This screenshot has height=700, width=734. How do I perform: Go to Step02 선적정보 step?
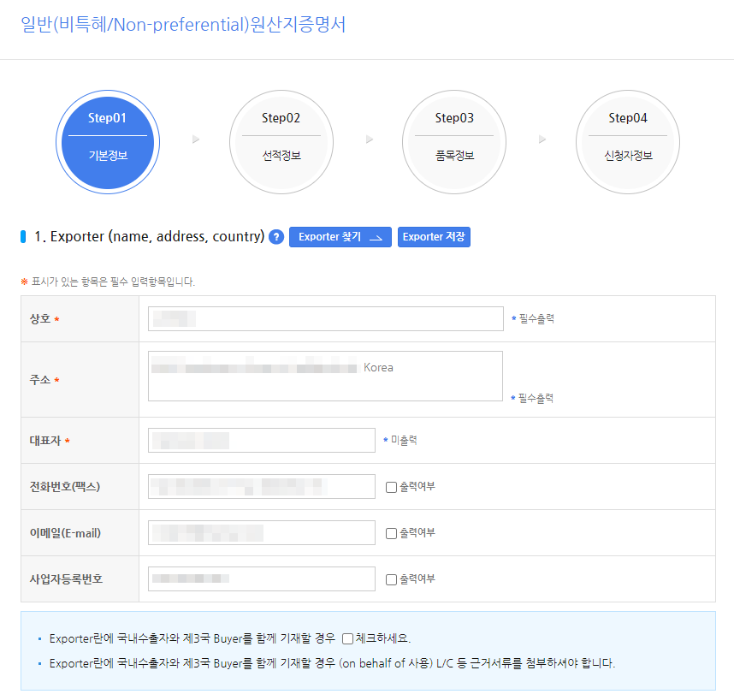click(x=281, y=142)
